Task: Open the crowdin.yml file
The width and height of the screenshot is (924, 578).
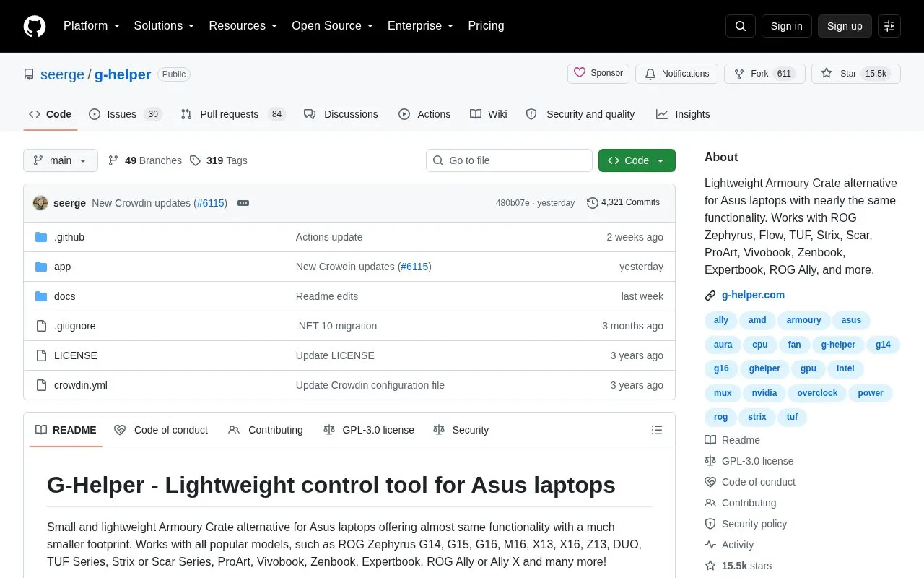Action: click(x=81, y=385)
